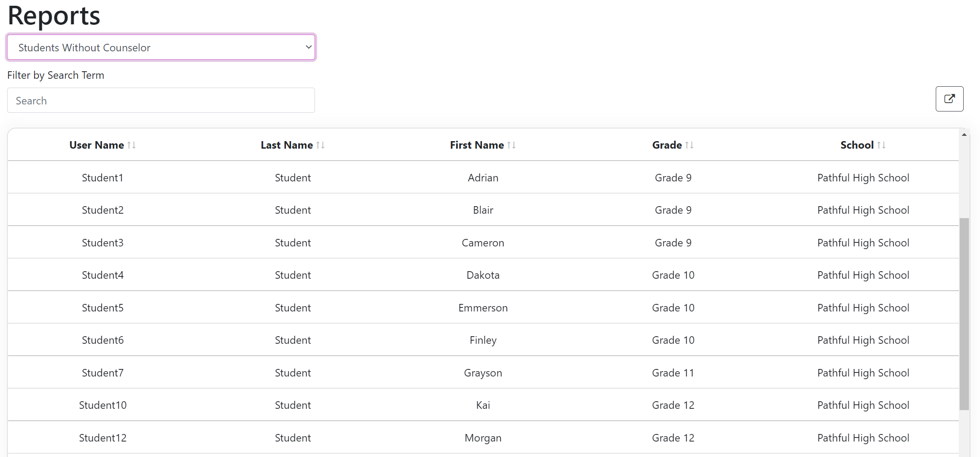This screenshot has width=980, height=457.
Task: Click the First Name column header label
Action: 477,145
